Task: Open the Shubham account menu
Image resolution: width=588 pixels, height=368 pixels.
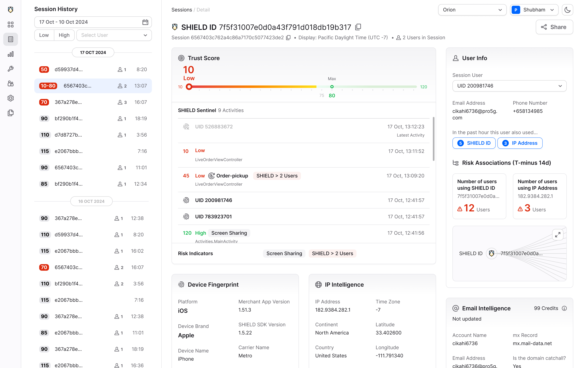Action: pos(534,10)
